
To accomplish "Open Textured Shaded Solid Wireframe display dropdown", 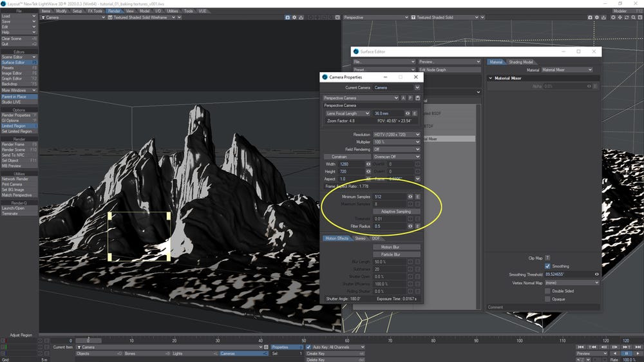I will pos(142,17).
